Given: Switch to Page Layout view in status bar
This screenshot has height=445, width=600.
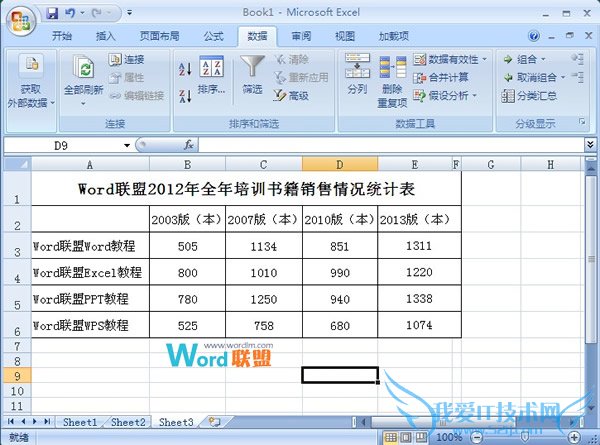Looking at the screenshot, I should click(x=406, y=437).
